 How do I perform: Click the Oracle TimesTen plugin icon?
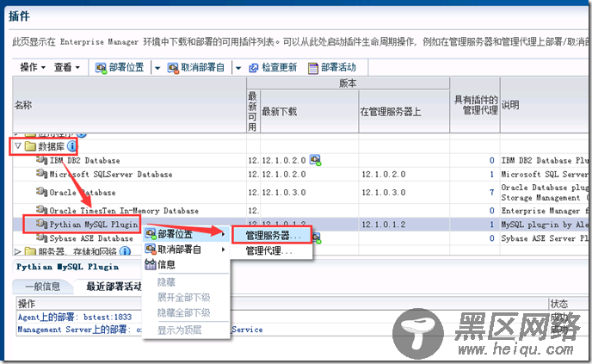coord(41,210)
